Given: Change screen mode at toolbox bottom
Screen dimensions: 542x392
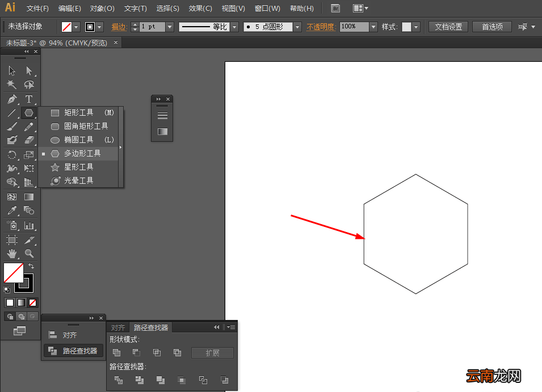Looking at the screenshot, I should [19, 331].
